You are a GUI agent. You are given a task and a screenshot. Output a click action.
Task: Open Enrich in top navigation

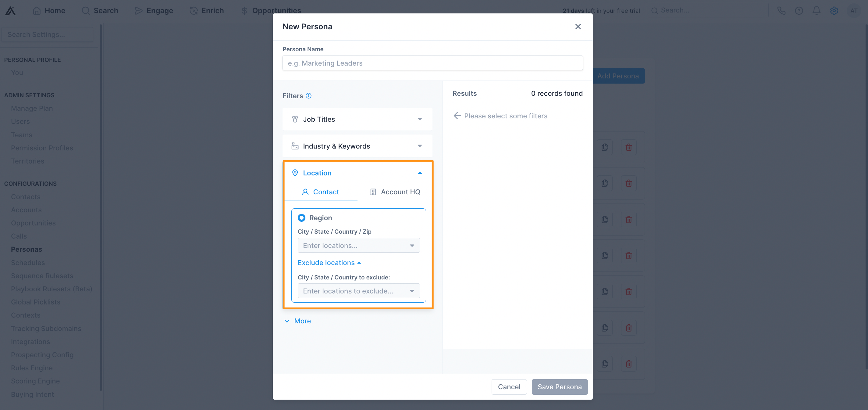[207, 11]
